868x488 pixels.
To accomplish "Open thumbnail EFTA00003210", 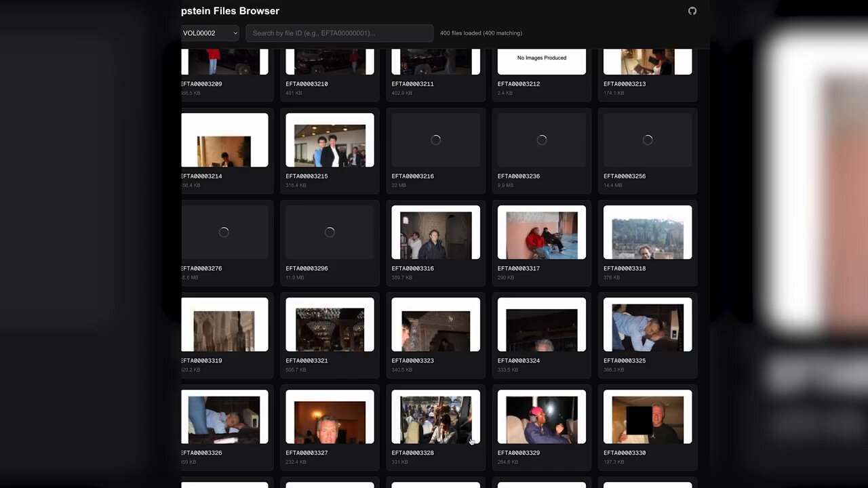I will (x=330, y=62).
